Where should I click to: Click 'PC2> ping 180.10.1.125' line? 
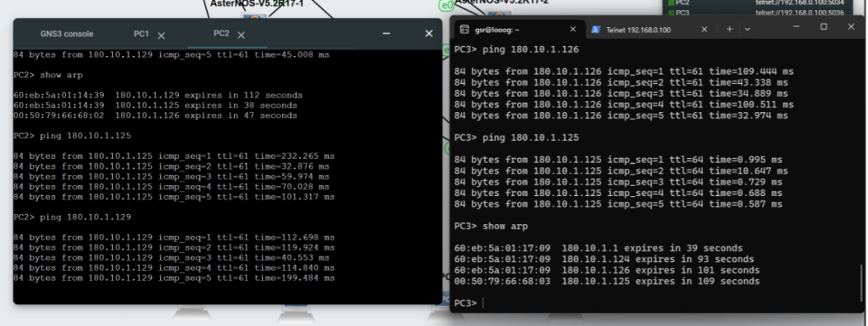[73, 136]
